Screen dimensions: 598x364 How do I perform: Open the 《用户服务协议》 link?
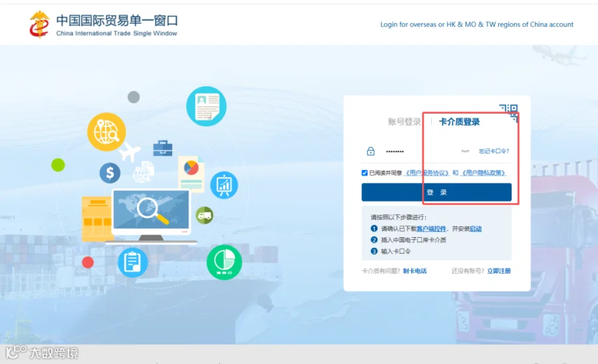(427, 173)
